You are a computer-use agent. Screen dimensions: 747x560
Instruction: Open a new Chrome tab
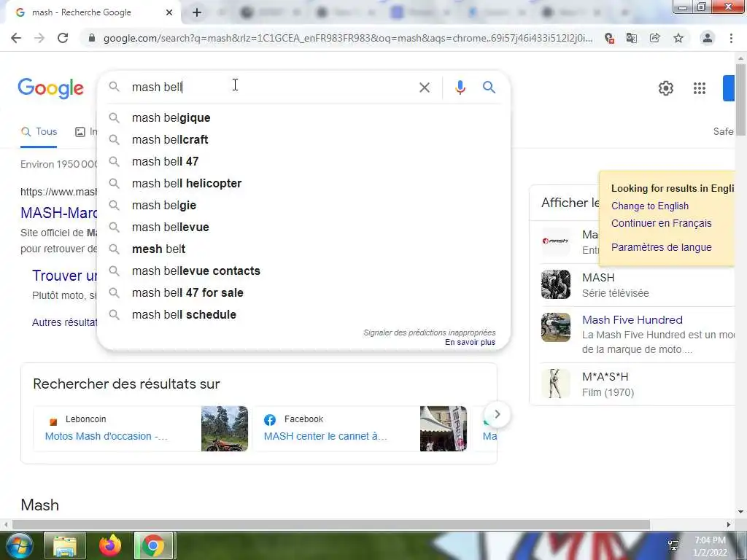coord(197,12)
